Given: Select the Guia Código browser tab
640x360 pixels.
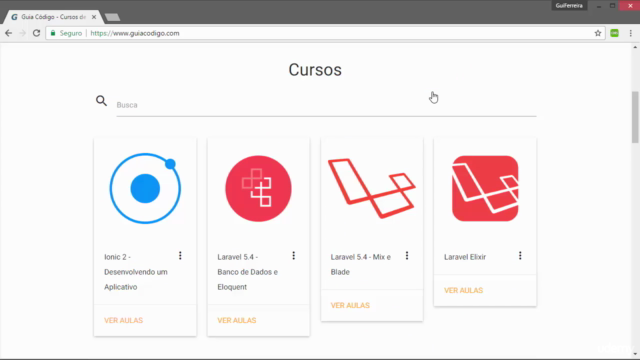Looking at the screenshot, I should pos(52,17).
